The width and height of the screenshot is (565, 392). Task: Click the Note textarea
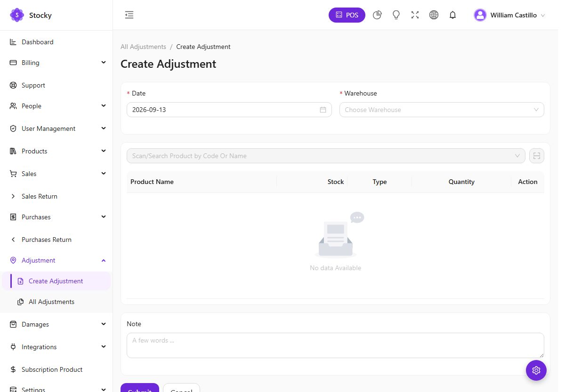[x=335, y=345]
